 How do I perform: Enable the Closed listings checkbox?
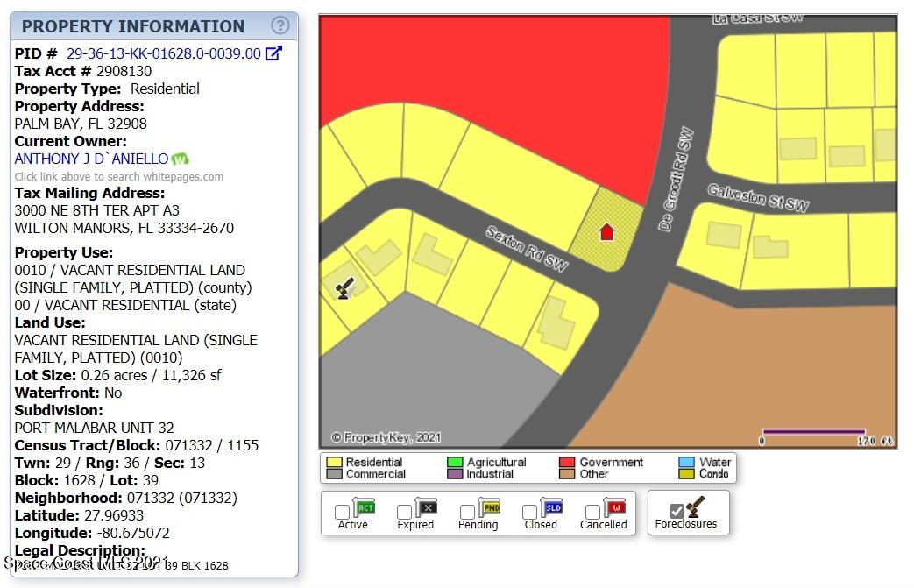(529, 512)
